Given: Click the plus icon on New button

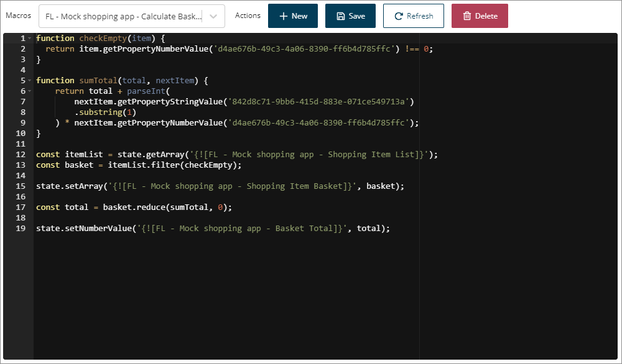Looking at the screenshot, I should click(283, 16).
